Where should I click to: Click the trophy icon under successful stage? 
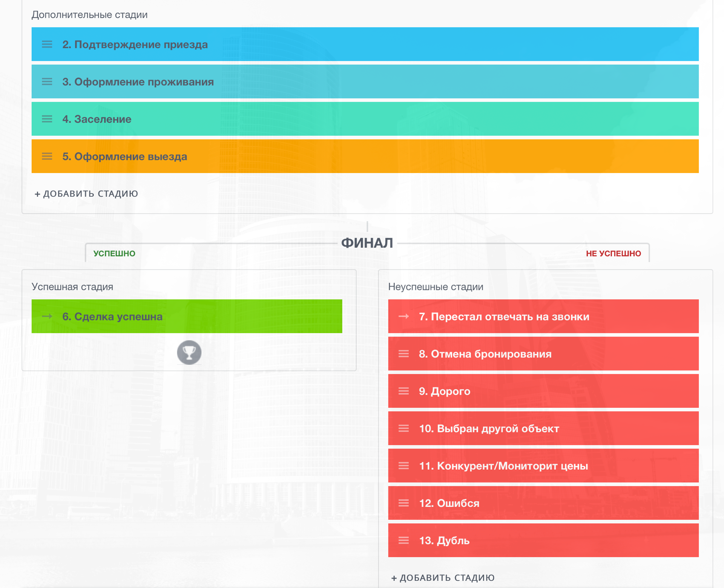(x=189, y=352)
